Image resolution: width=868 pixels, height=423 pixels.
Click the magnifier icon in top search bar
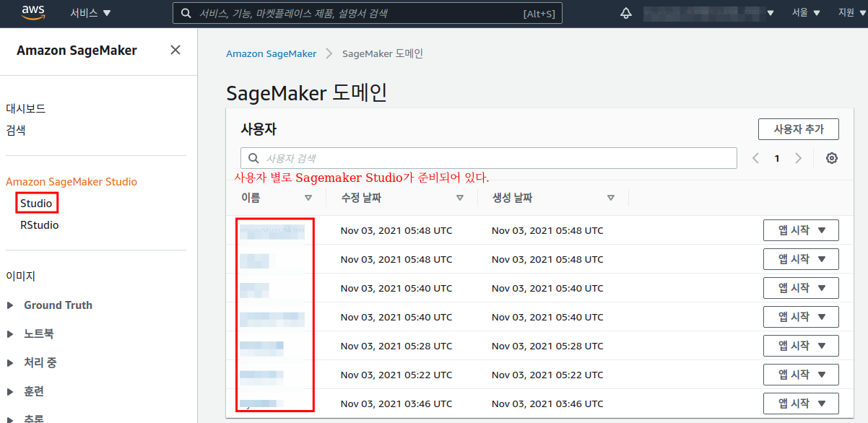click(186, 13)
